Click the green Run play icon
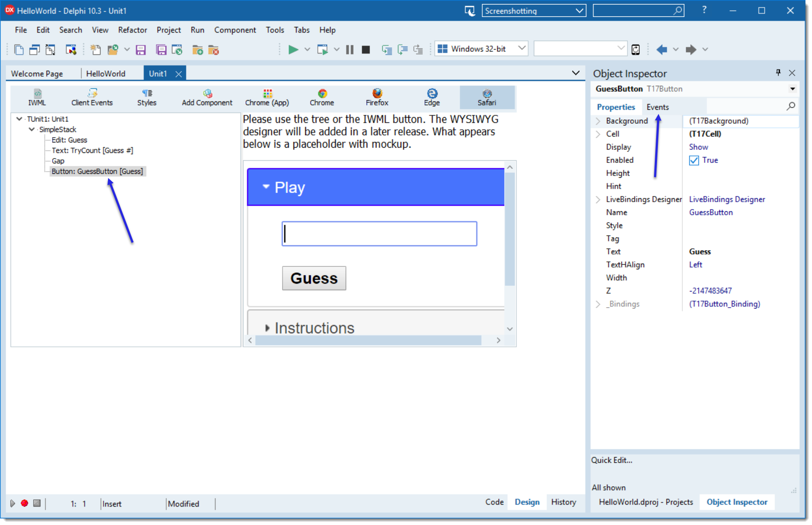812x525 pixels. [x=293, y=50]
